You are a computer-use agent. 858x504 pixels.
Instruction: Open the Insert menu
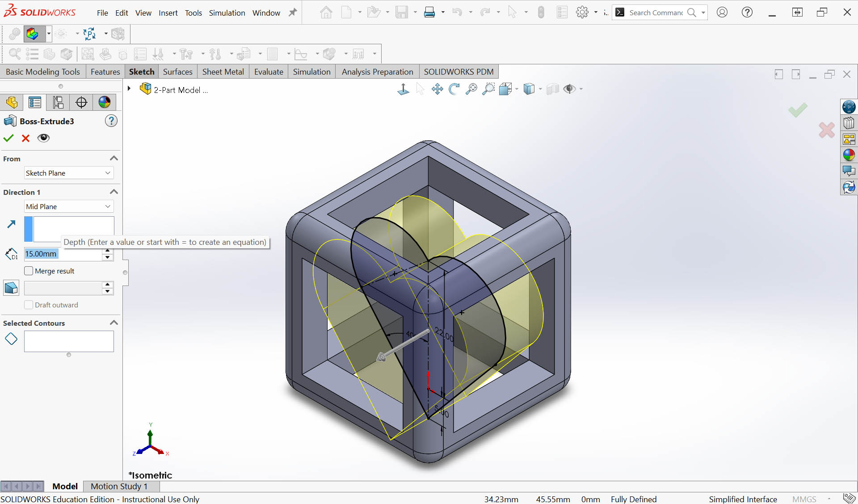168,13
